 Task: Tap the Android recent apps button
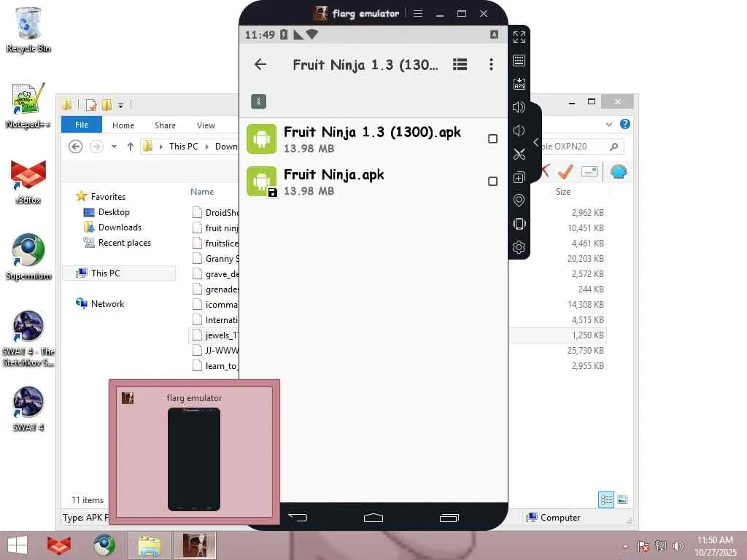449,517
